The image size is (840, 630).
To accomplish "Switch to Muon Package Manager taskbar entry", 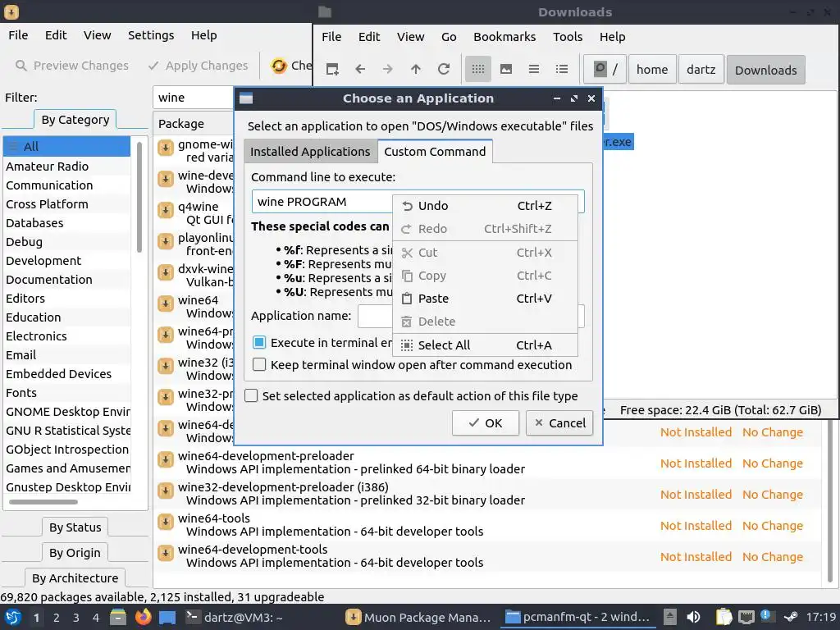I will coord(418,618).
